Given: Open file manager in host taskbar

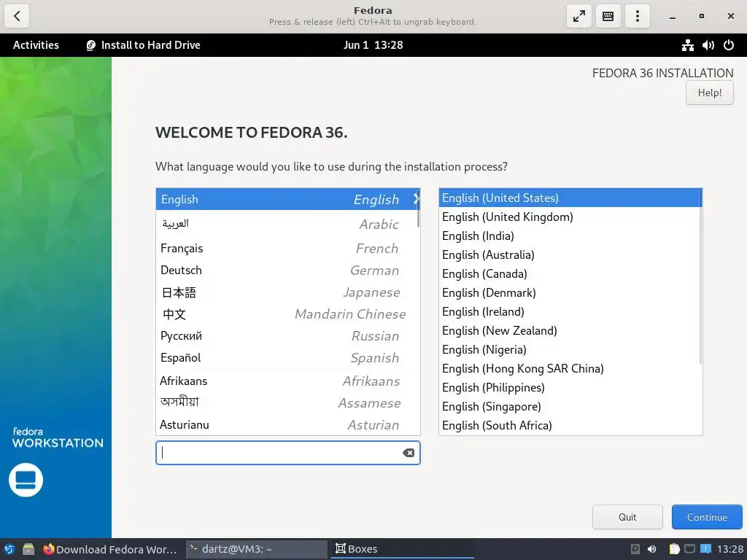Looking at the screenshot, I should [28, 549].
